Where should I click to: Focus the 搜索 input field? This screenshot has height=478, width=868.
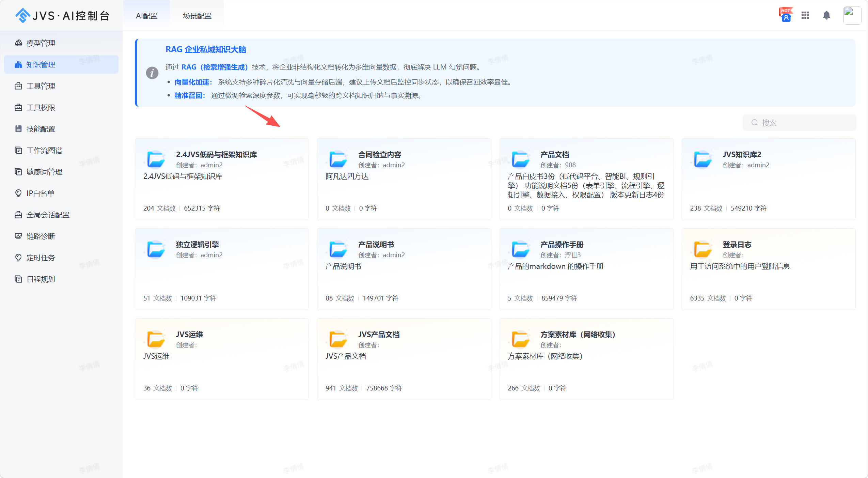(x=799, y=123)
